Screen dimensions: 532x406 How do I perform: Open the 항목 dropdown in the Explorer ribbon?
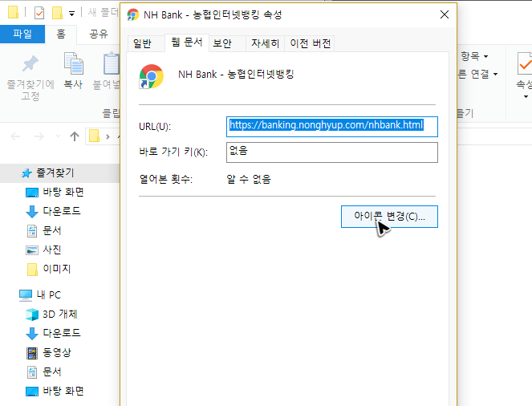pyautogui.click(x=474, y=56)
